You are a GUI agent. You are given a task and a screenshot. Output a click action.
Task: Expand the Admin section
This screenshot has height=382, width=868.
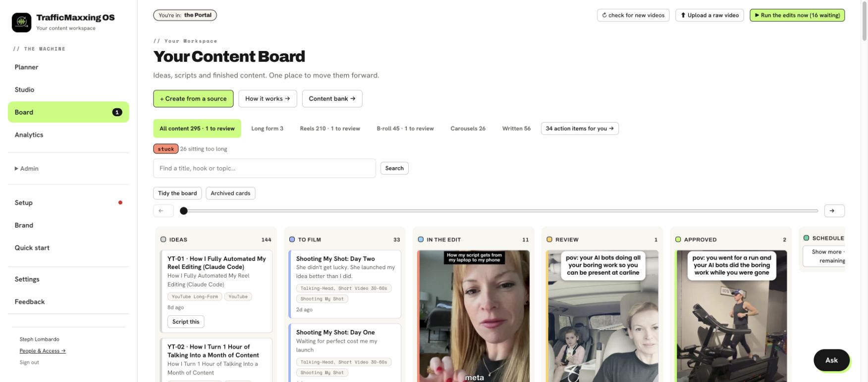(27, 169)
